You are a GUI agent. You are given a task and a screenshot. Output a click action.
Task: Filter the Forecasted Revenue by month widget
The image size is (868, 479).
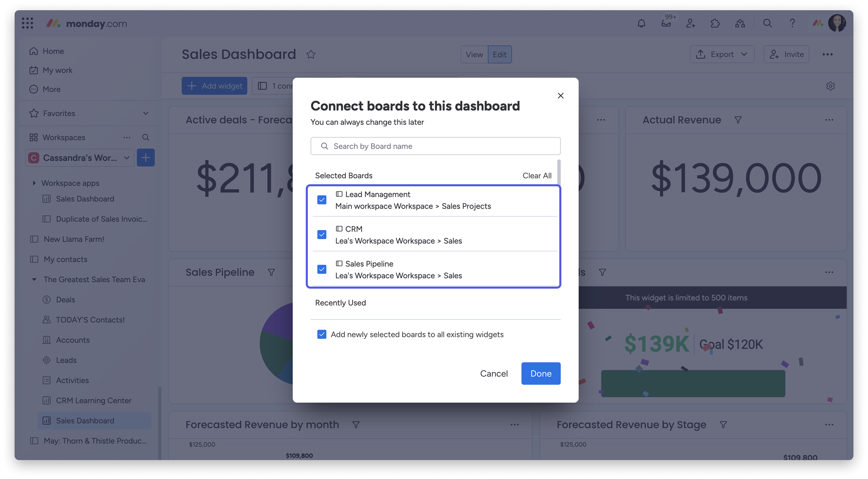[356, 424]
